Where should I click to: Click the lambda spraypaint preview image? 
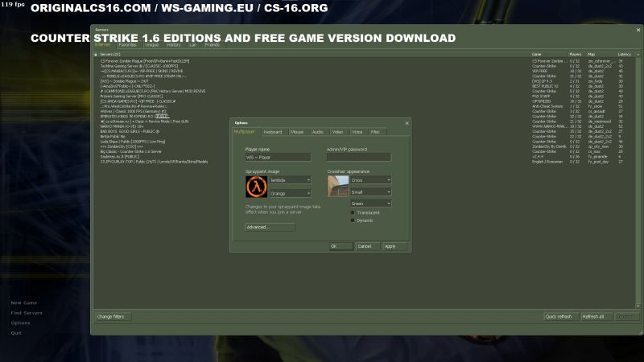click(256, 187)
